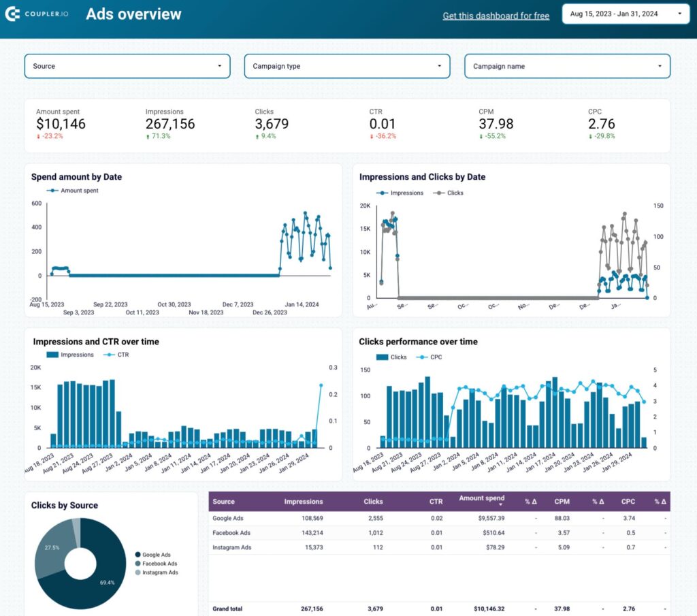Click the Amount spent $10,146 scorecard
The image size is (697, 616).
(61, 124)
